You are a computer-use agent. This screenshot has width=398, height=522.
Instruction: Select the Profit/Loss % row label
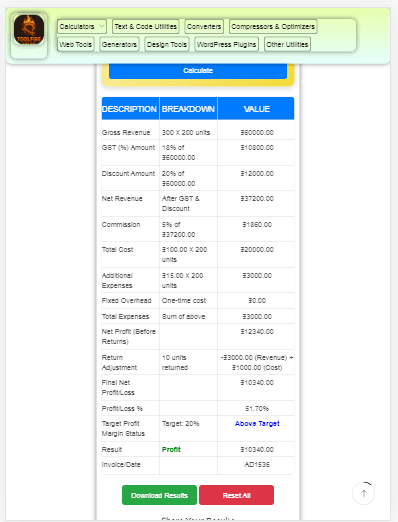click(x=122, y=408)
